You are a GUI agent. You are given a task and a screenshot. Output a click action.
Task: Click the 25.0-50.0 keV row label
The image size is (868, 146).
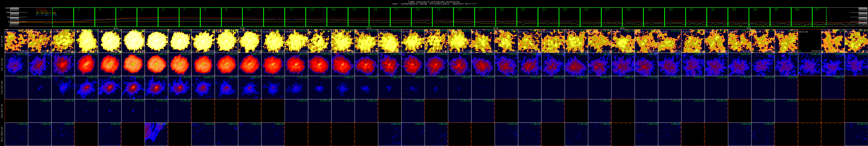coord(2,111)
